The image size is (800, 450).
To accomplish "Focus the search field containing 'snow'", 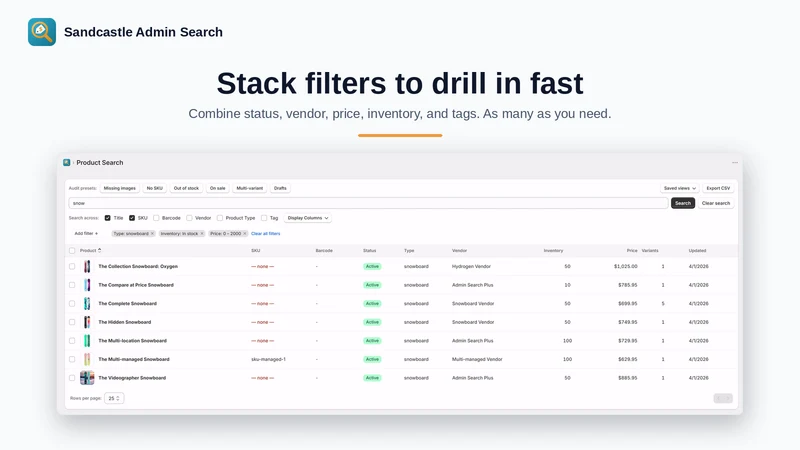I will [368, 203].
